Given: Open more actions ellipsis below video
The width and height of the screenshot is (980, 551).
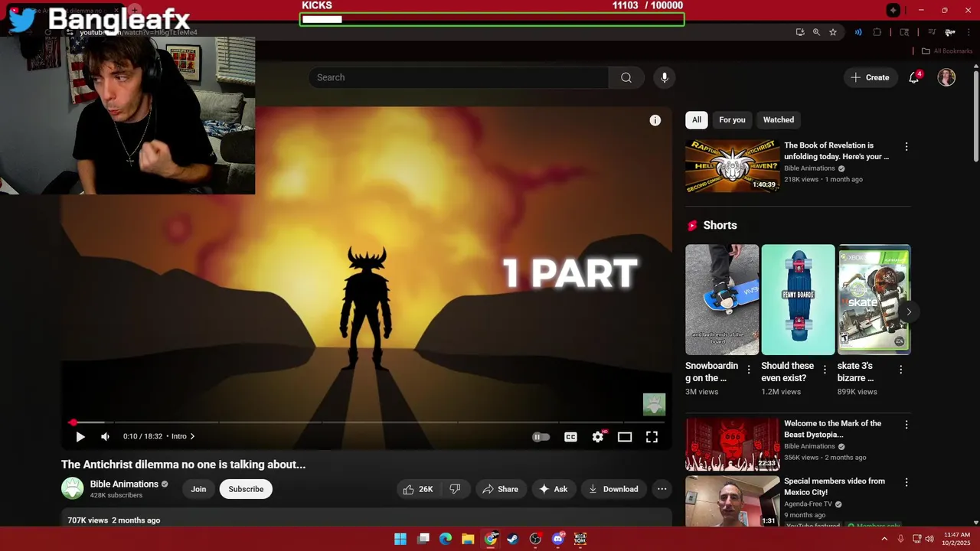Looking at the screenshot, I should [662, 489].
